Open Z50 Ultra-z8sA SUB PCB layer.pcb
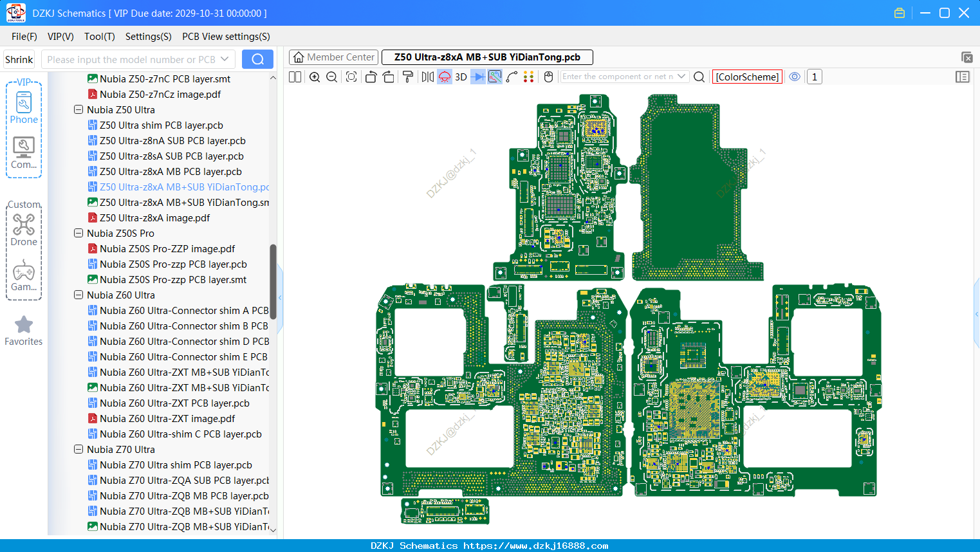The height and width of the screenshot is (552, 980). (165, 156)
